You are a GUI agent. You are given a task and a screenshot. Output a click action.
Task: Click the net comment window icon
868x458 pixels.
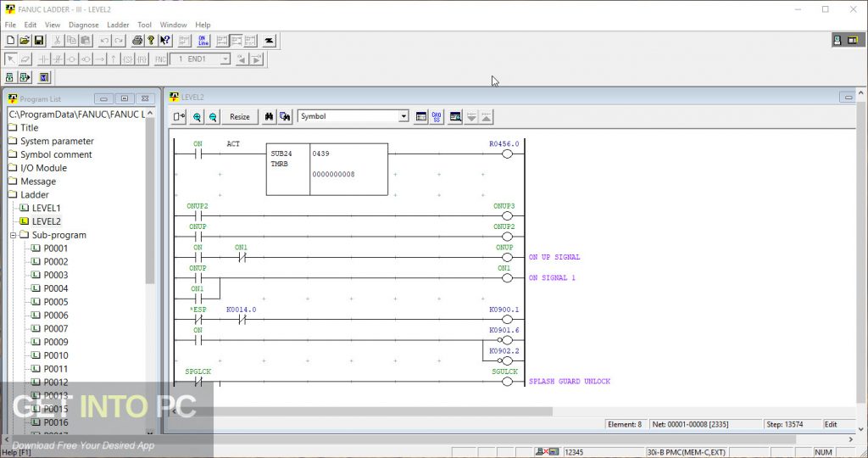[x=420, y=117]
